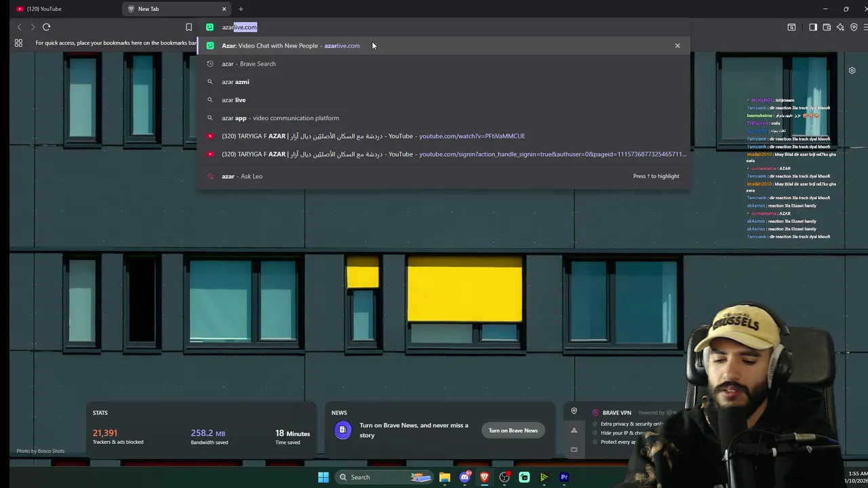Select the New Tab tab
The image size is (868, 488).
point(175,9)
